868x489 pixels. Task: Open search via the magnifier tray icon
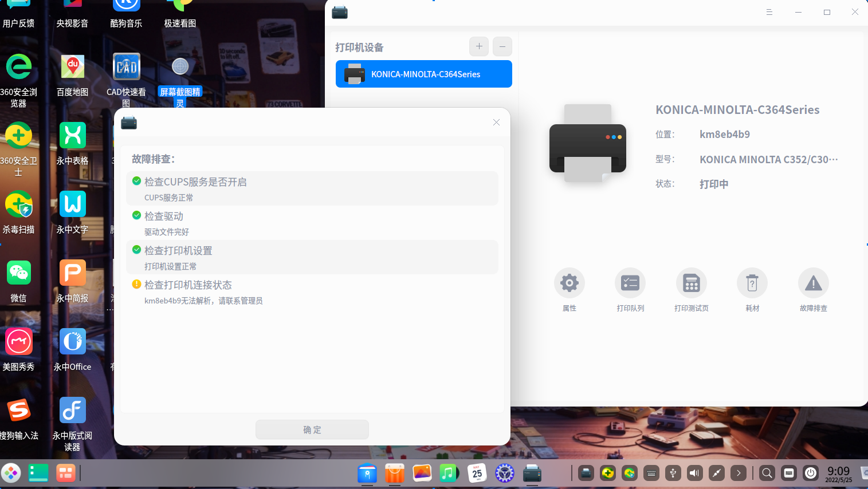click(767, 473)
